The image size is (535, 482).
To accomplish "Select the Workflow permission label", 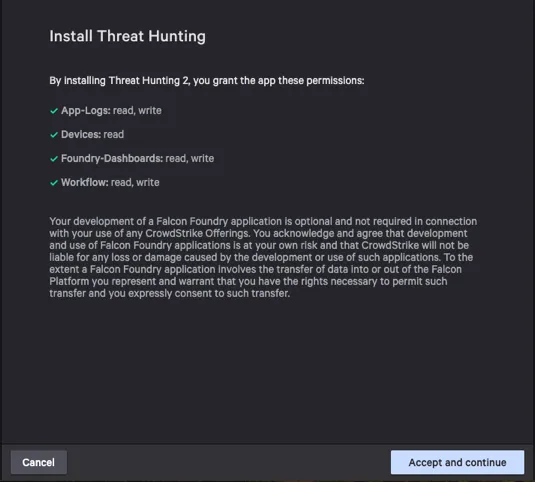I will pyautogui.click(x=85, y=182).
